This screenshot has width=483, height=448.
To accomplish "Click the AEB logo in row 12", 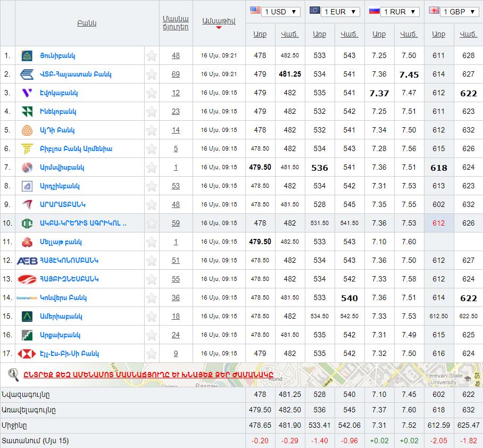I will [27, 261].
